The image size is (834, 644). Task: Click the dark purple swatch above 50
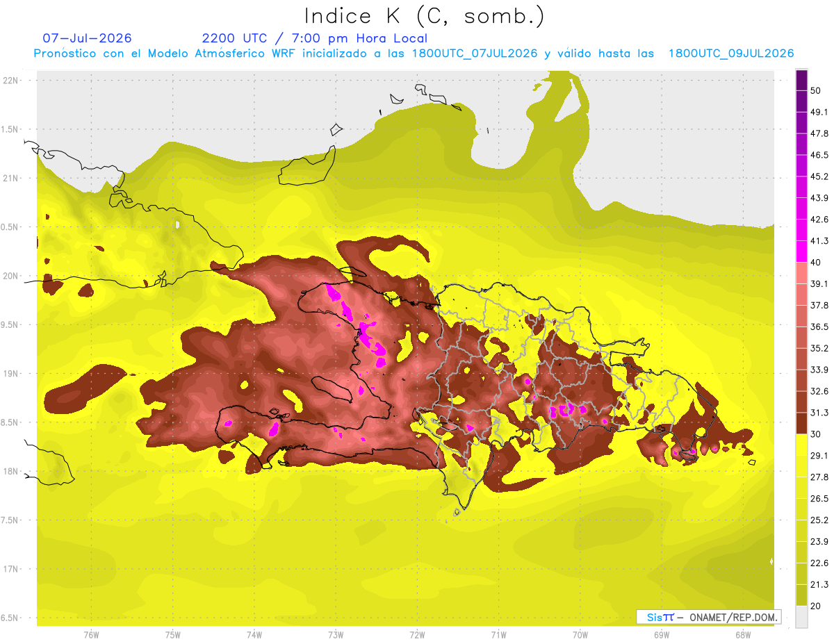[x=801, y=81]
